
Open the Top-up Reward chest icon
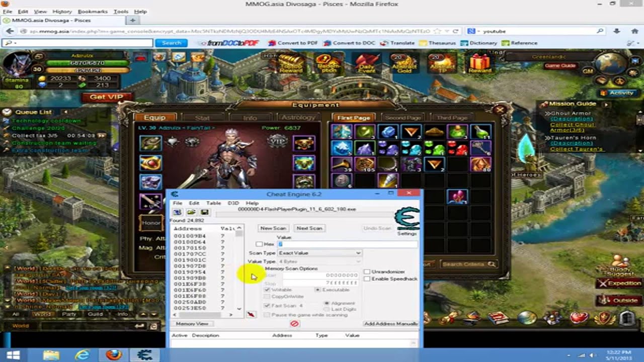click(291, 64)
